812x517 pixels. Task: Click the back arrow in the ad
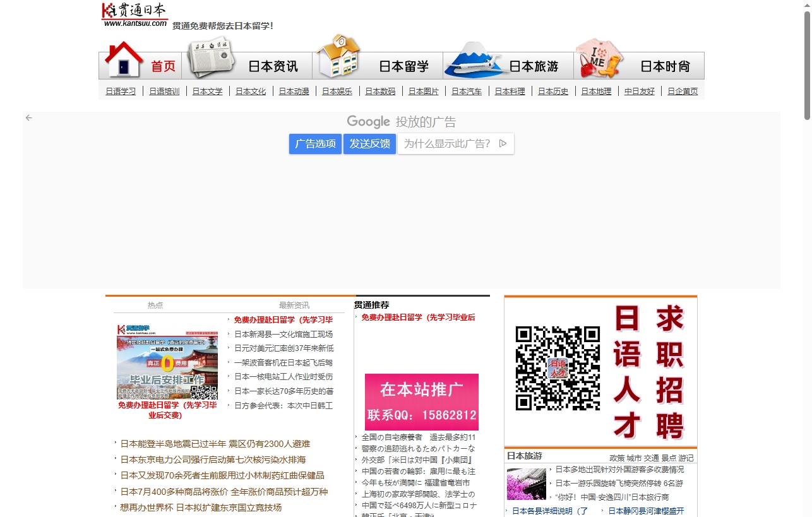[29, 117]
